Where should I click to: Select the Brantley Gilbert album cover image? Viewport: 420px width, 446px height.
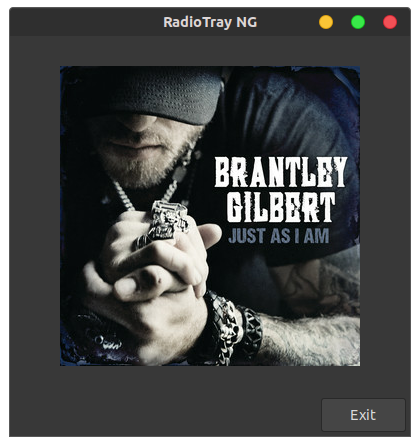pyautogui.click(x=210, y=216)
